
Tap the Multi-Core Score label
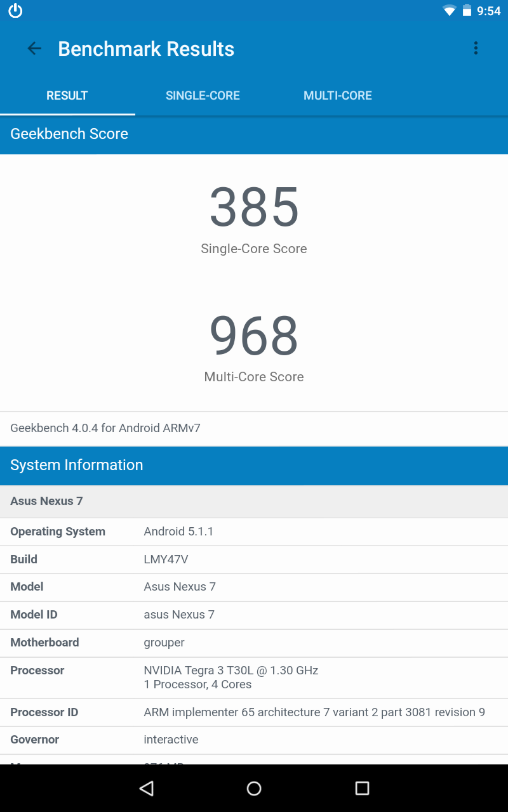254,377
